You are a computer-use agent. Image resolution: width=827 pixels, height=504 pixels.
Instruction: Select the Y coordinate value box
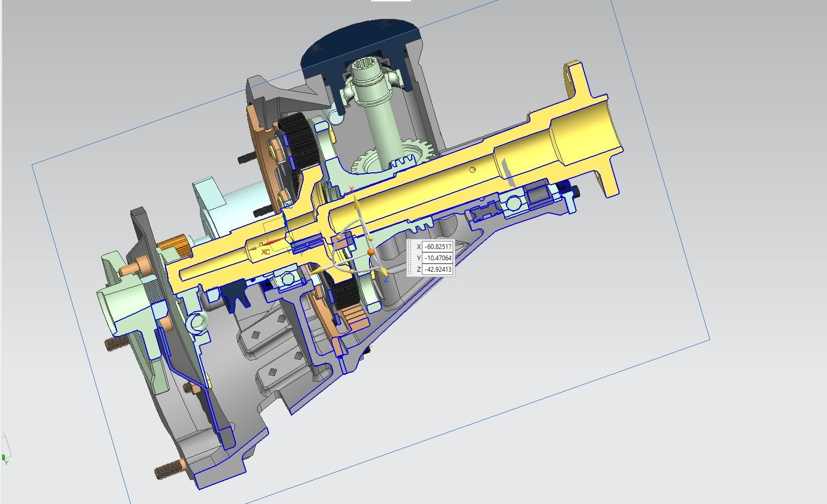[438, 258]
